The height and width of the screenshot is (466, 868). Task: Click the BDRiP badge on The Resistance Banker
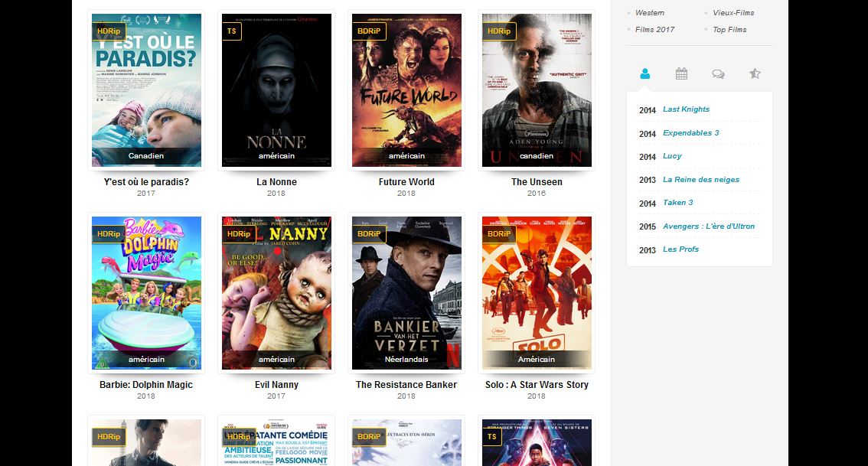(369, 233)
